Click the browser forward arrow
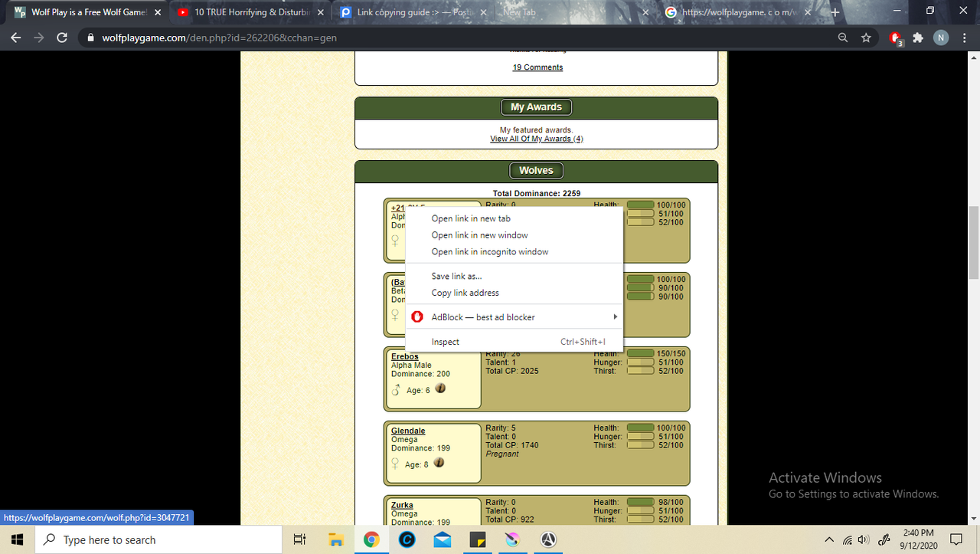Screen dimensions: 980x554 coord(39,38)
